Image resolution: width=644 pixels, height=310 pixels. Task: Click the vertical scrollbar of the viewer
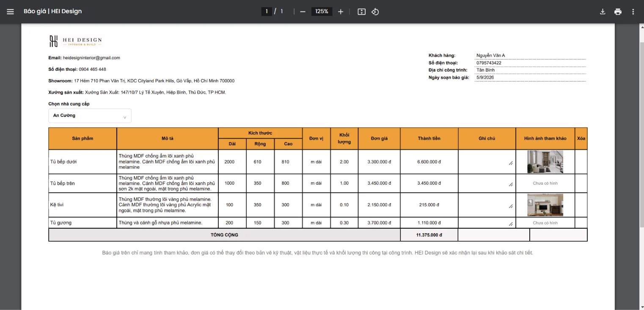pyautogui.click(x=641, y=136)
